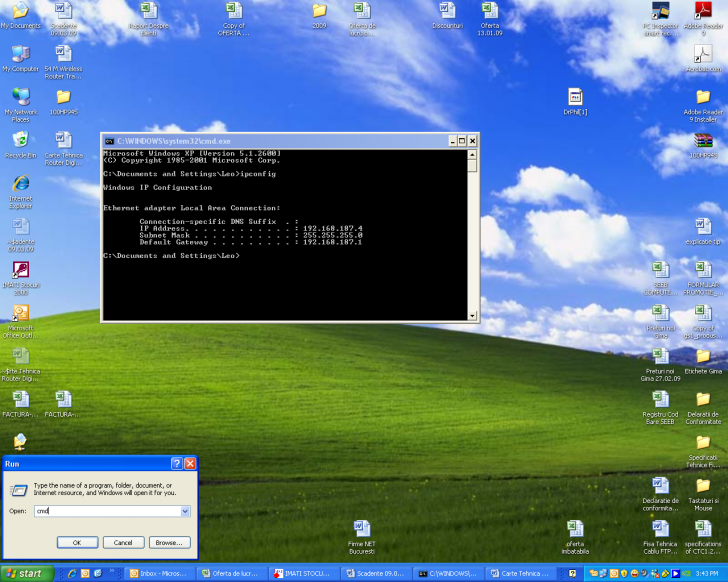Click the Open text field in Run
Image resolution: width=728 pixels, height=582 pixels.
106,511
